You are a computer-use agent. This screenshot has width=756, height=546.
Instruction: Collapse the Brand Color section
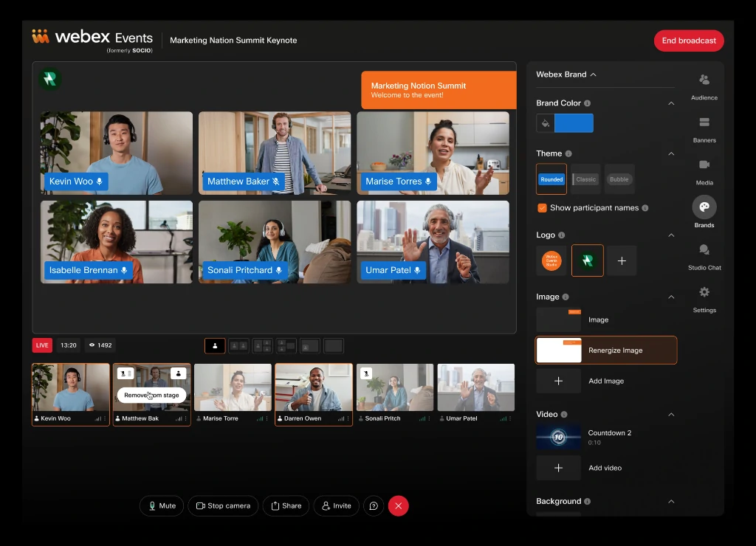[x=670, y=103]
